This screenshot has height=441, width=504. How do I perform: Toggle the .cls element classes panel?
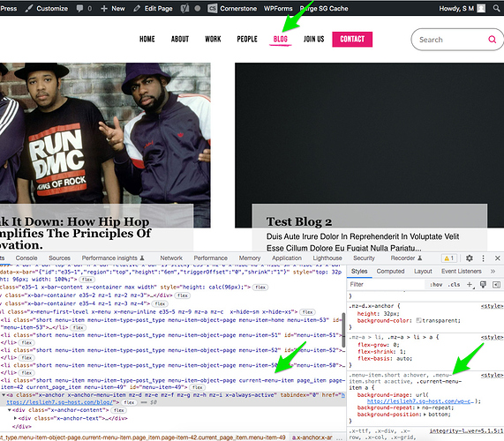point(454,285)
